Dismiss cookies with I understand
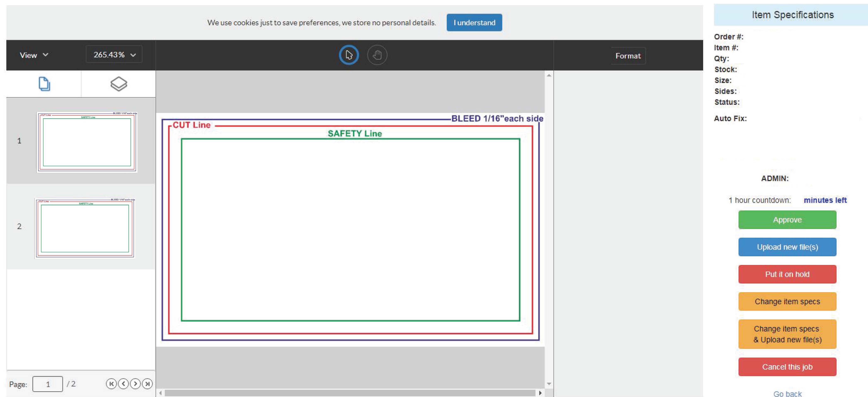 tap(474, 23)
